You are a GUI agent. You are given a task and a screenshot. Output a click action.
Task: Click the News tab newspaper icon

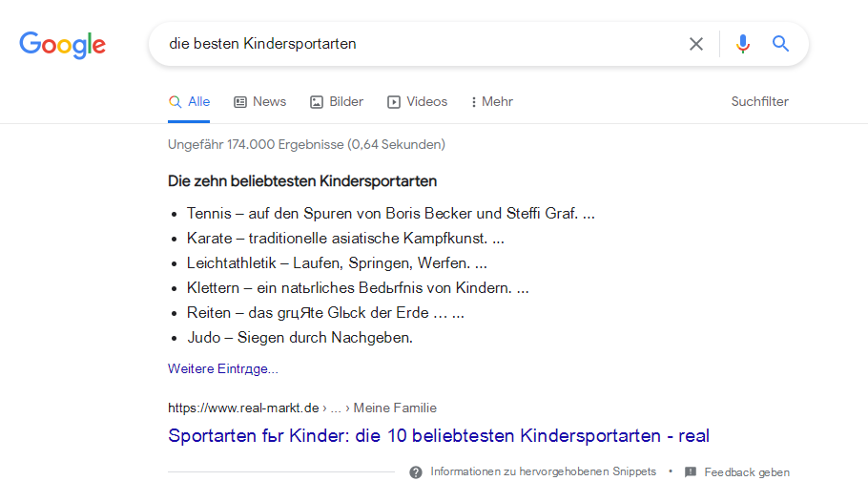(240, 102)
